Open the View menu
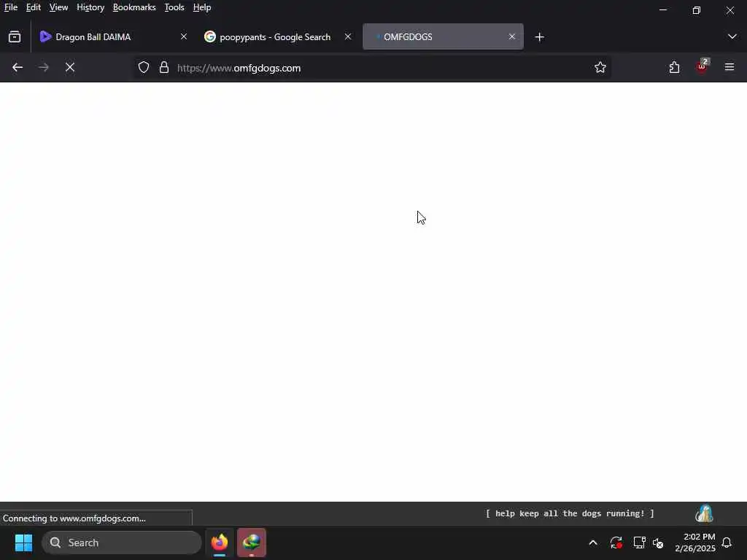Viewport: 747px width, 560px height. click(58, 7)
